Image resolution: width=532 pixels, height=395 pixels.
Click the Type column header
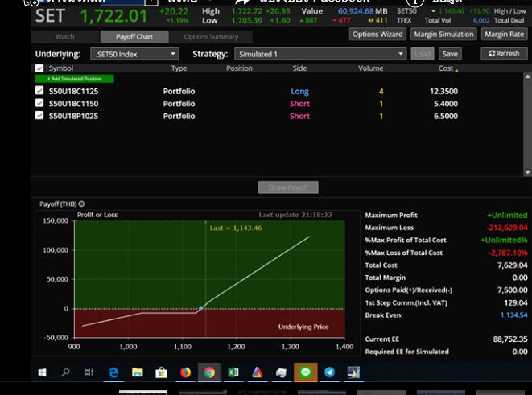pyautogui.click(x=179, y=68)
